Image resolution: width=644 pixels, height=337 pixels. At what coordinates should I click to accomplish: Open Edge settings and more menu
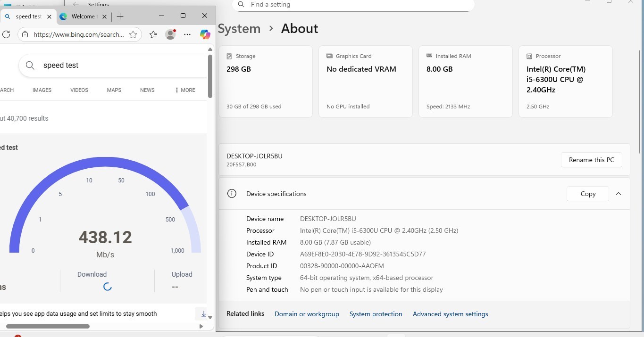187,34
